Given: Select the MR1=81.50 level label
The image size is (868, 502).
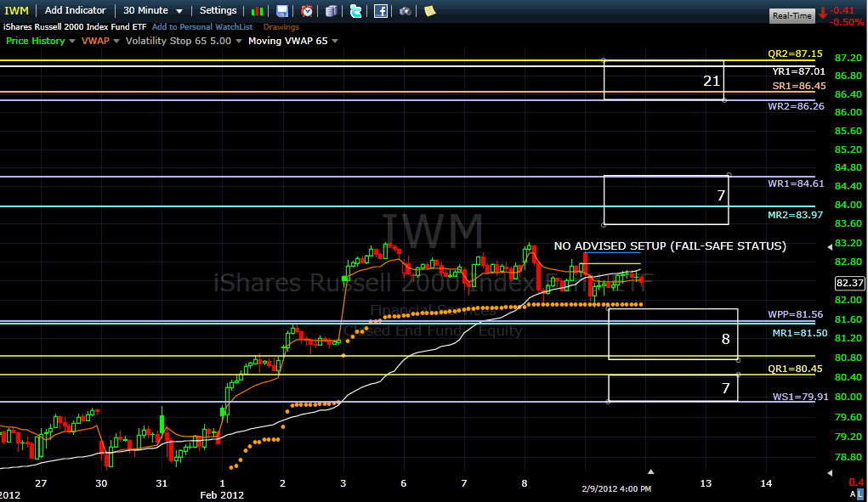Looking at the screenshot, I should (x=800, y=333).
